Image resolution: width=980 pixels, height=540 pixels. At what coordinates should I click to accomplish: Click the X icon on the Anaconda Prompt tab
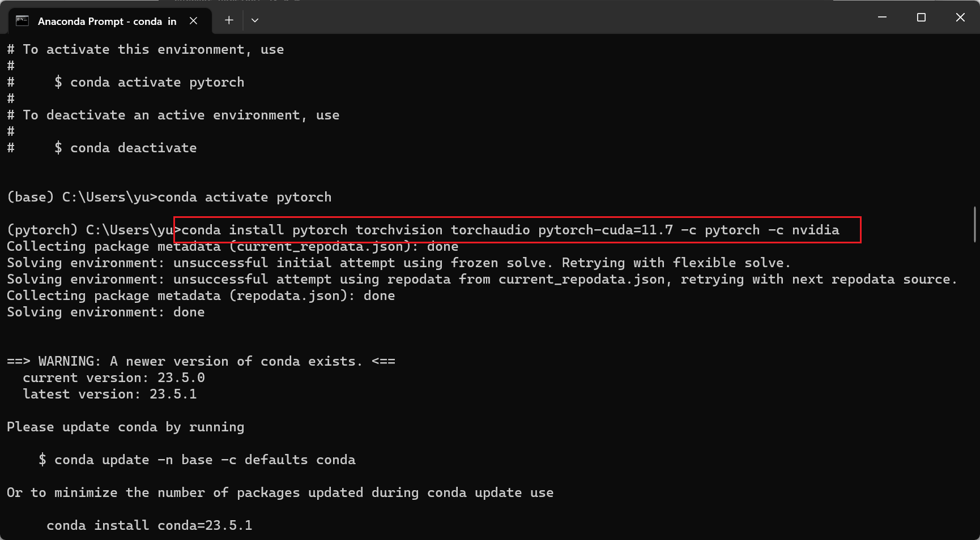(194, 20)
